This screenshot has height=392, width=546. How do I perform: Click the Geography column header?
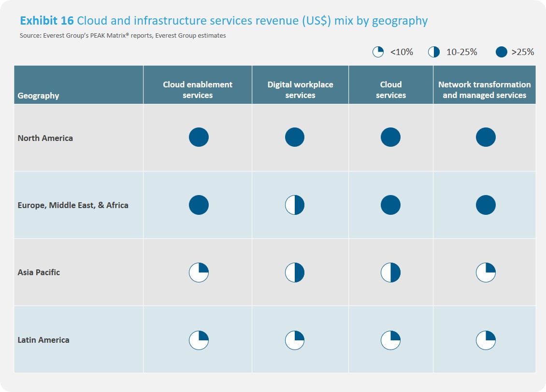point(39,96)
